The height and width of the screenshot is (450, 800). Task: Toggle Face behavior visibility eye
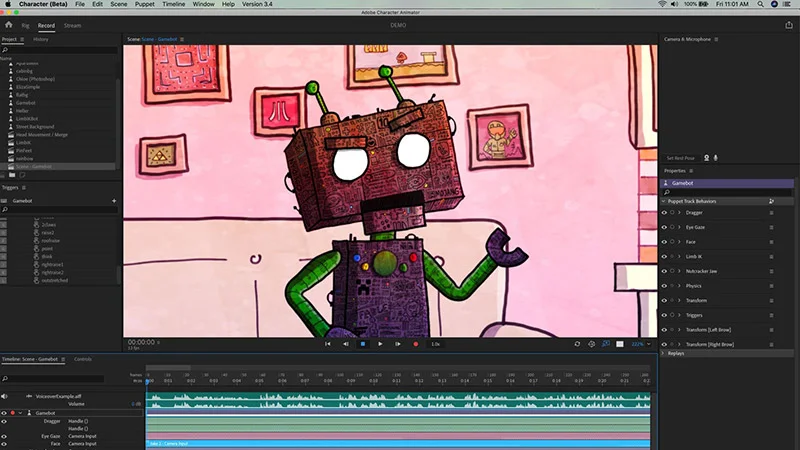(x=664, y=242)
